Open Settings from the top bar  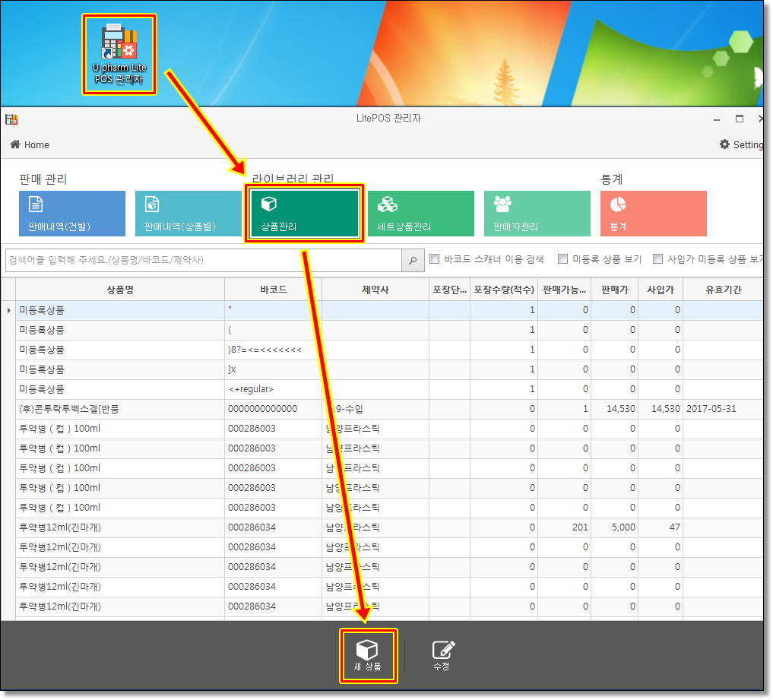(x=741, y=144)
